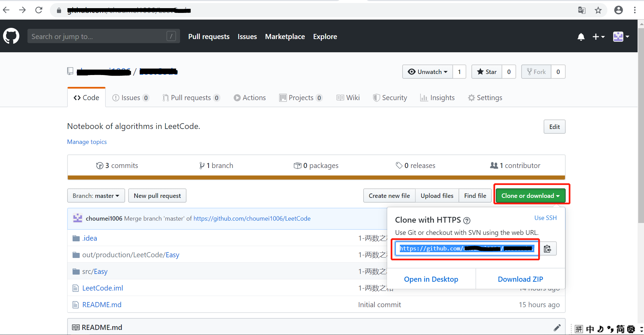View 1 contributor link
The width and height of the screenshot is (644, 335).
(x=515, y=166)
